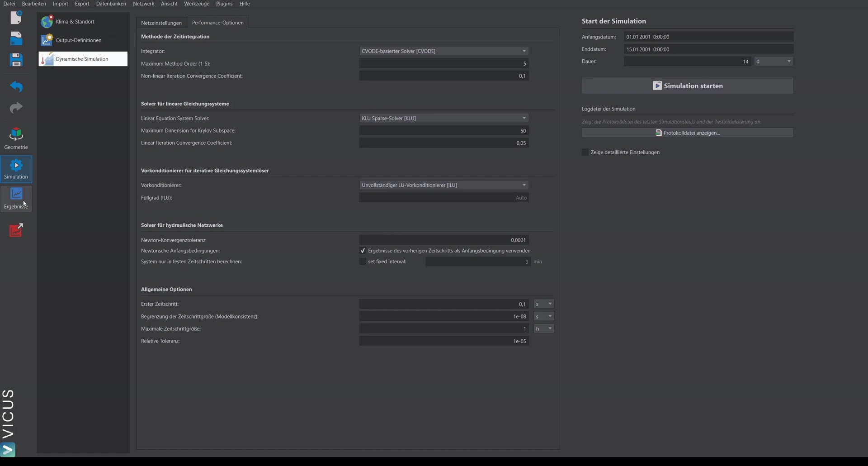Click the Redo arrow icon
This screenshot has height=466, width=868.
click(x=16, y=108)
